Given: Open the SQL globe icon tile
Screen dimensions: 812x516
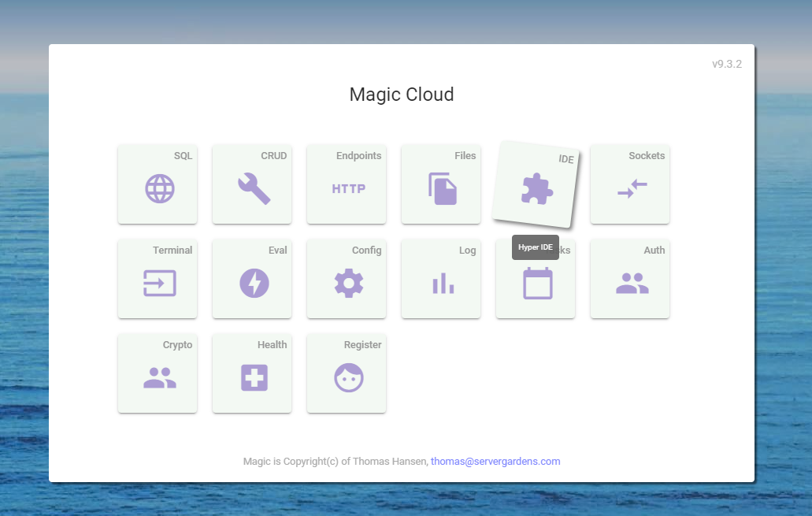Looking at the screenshot, I should [159, 189].
